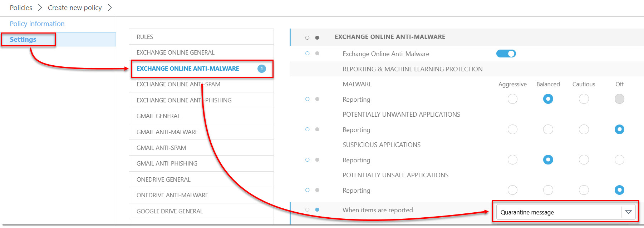The image size is (644, 228).
Task: Click grey dot in Unwanted Applications Reporting row
Action: pyautogui.click(x=317, y=130)
